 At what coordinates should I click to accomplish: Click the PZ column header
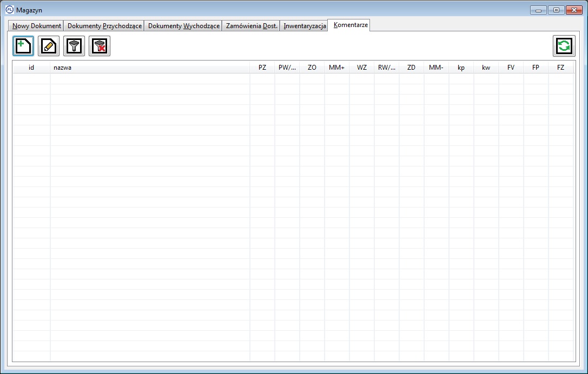[x=262, y=68]
